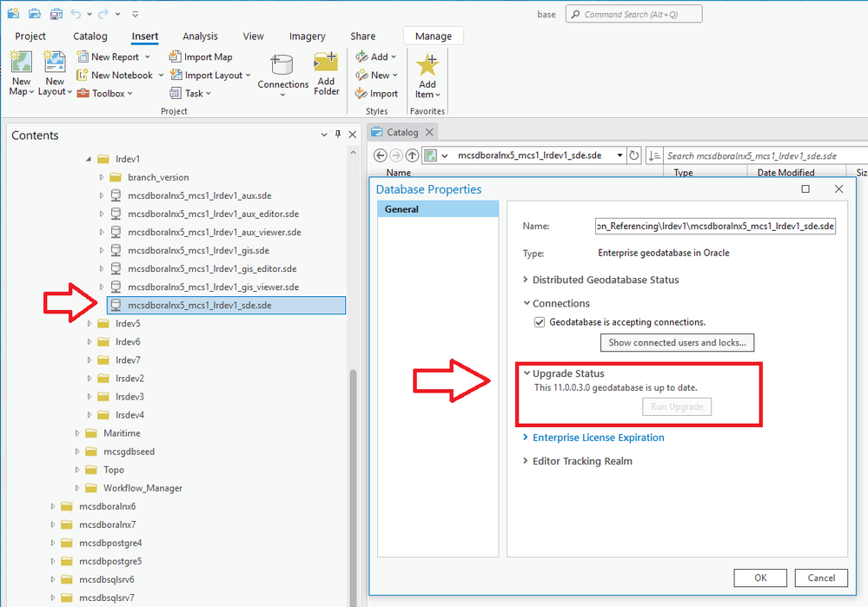Click the Add style button
The image size is (868, 607).
[x=376, y=56]
